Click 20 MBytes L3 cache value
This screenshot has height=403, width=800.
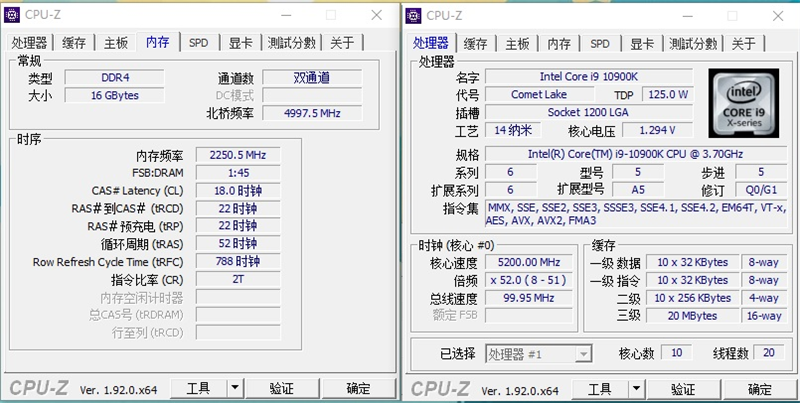(x=692, y=316)
